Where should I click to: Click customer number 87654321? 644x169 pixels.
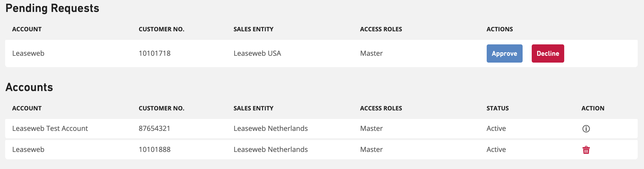tap(154, 128)
